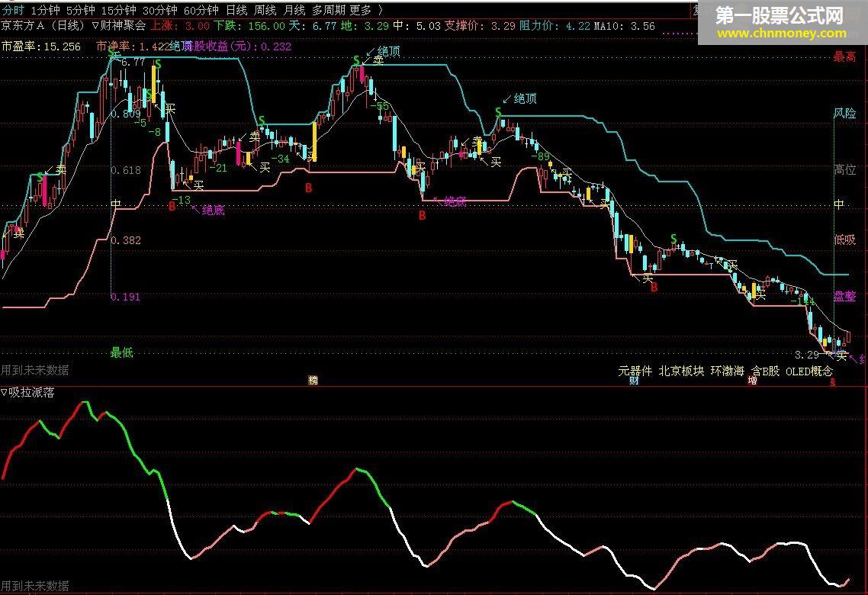Image resolution: width=868 pixels, height=595 pixels.
Task: Click the 3.29 low price label
Action: 806,355
